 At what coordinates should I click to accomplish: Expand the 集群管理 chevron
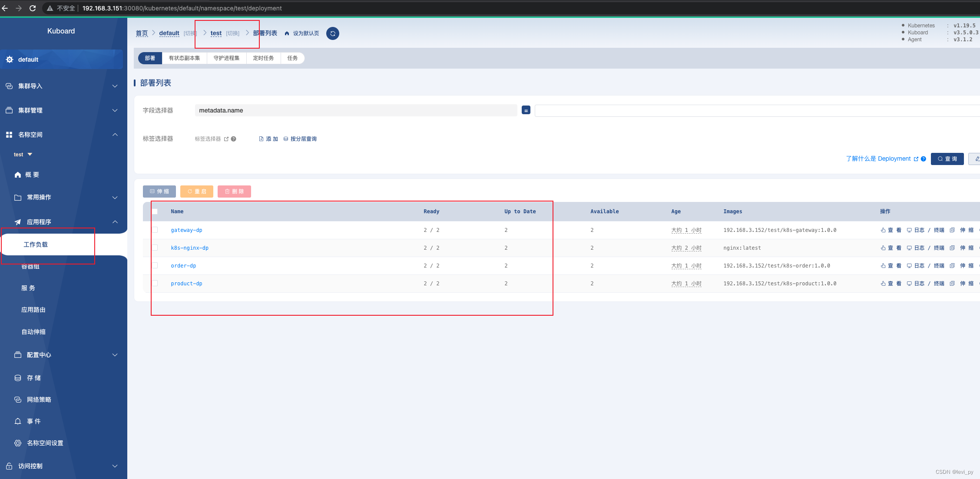coord(115,110)
